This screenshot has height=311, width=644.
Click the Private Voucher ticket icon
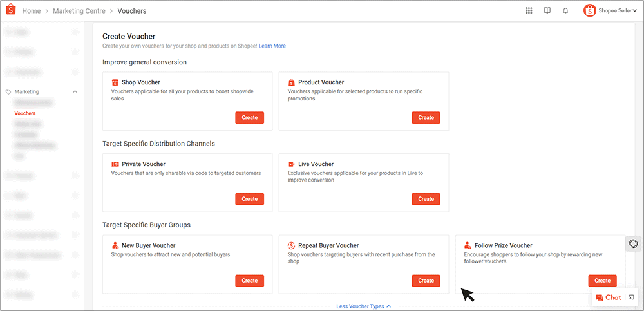coord(115,164)
